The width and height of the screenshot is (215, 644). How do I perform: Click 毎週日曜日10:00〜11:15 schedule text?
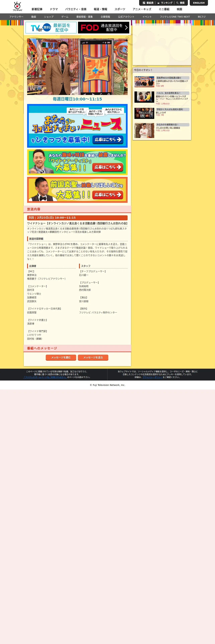coord(77,99)
